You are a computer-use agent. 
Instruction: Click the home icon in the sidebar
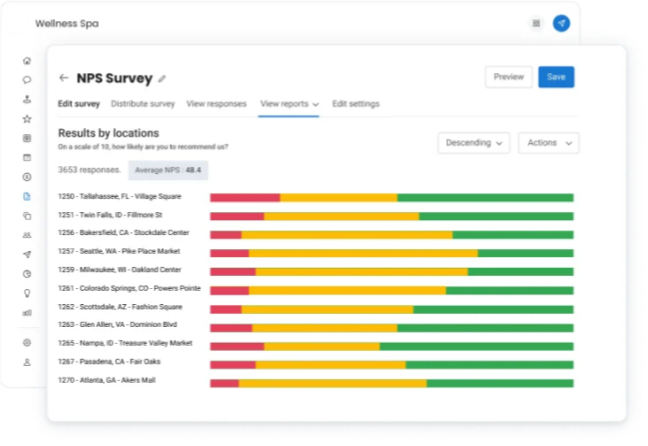pos(27,60)
